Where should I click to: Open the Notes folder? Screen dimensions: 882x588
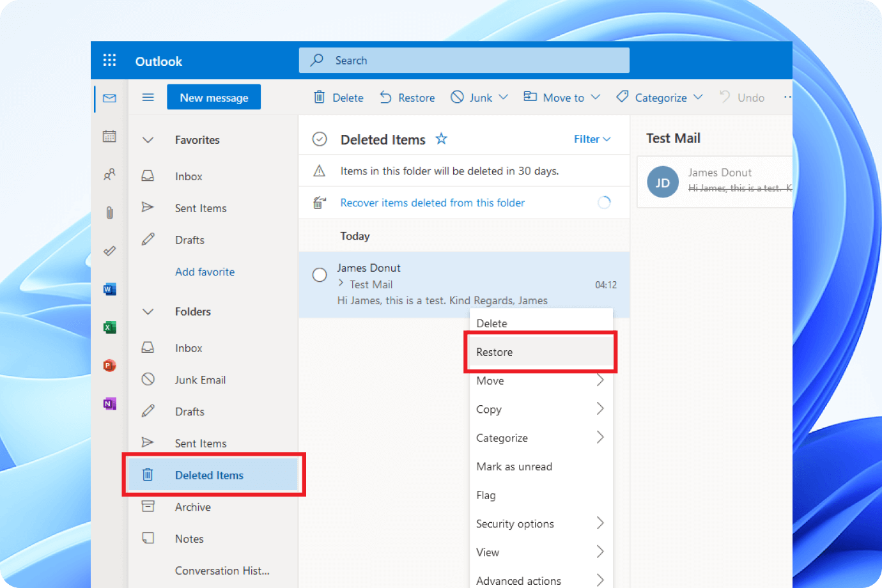pyautogui.click(x=213, y=539)
